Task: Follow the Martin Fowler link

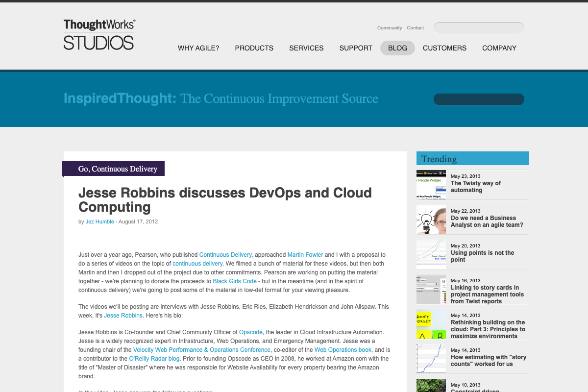Action: tap(305, 254)
